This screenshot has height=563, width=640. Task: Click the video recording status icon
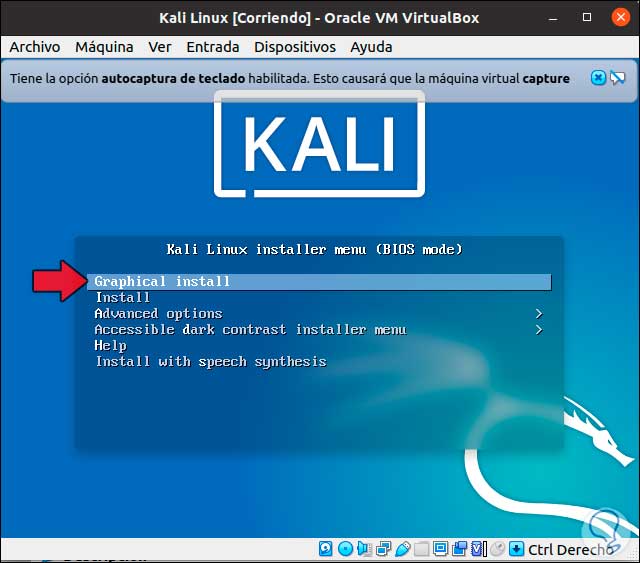coord(459,549)
